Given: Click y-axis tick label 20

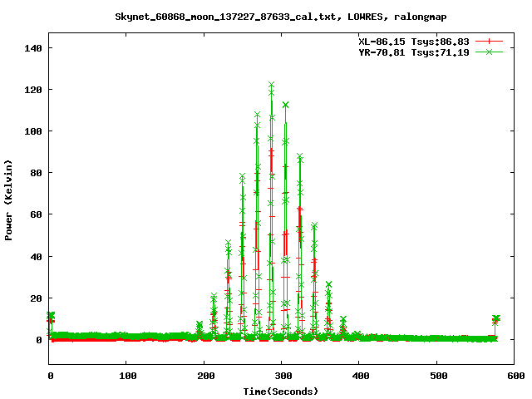Looking at the screenshot, I should pos(36,298).
